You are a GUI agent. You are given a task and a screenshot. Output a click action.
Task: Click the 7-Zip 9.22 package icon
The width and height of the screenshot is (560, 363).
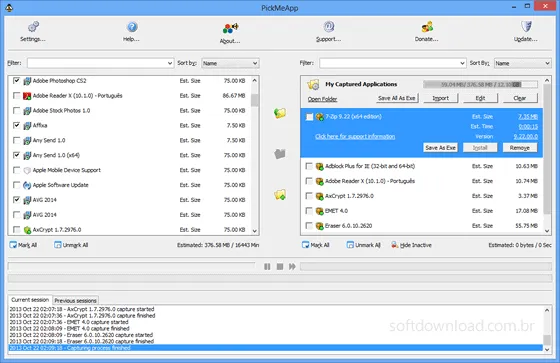coord(320,116)
